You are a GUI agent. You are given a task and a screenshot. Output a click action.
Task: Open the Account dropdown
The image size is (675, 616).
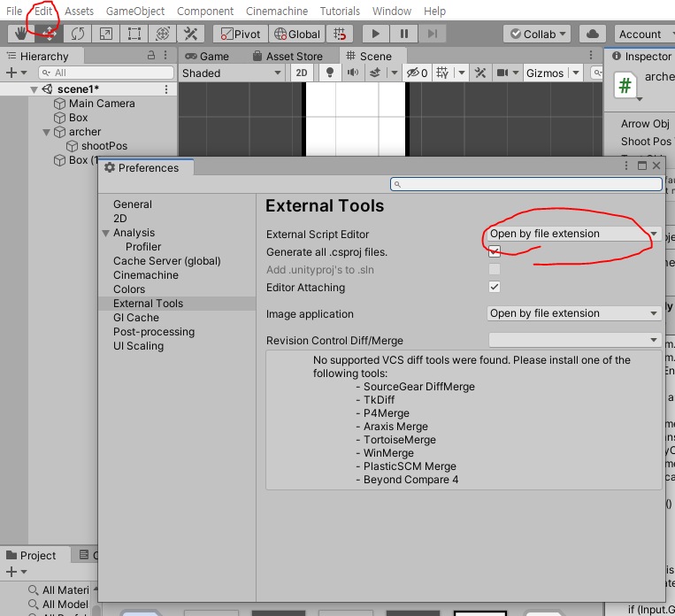pos(644,34)
